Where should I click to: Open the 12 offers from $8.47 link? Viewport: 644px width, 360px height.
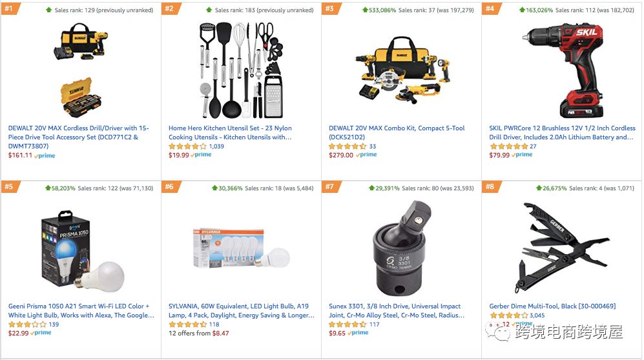[198, 334]
